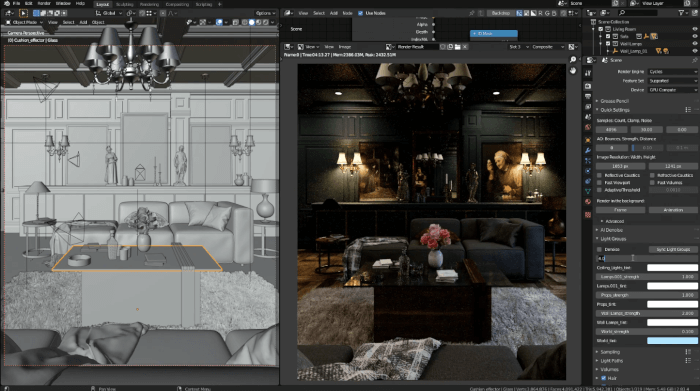Open the Output properties tab icon

point(588,96)
